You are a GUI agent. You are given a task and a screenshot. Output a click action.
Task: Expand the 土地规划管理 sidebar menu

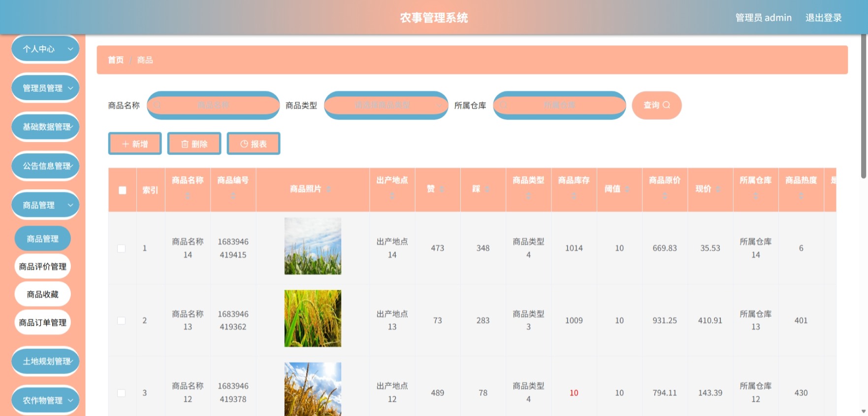pos(45,361)
